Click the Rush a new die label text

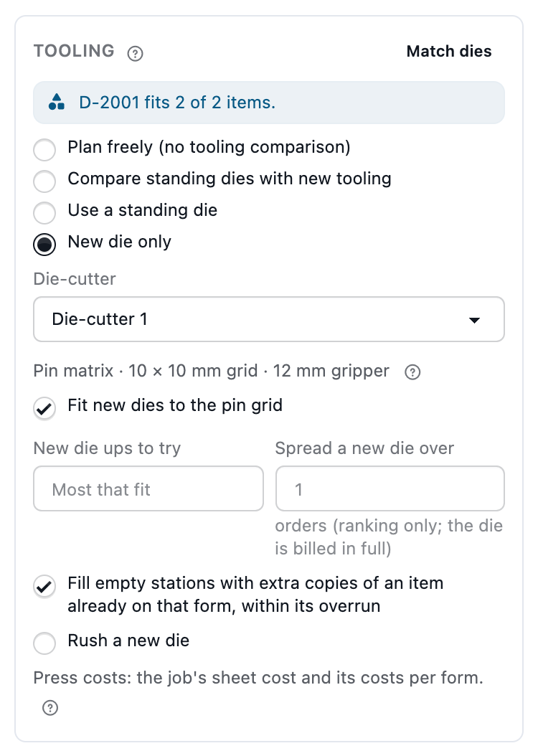pyautogui.click(x=128, y=641)
